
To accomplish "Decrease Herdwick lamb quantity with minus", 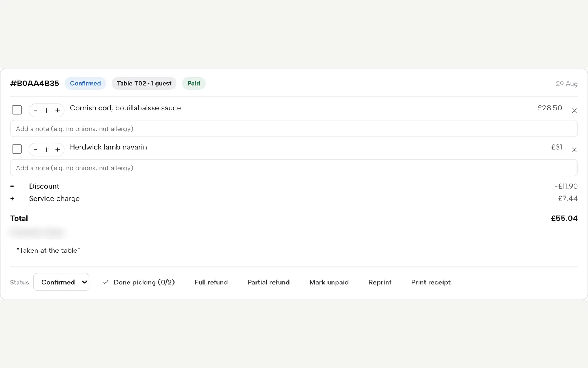I will [36, 149].
